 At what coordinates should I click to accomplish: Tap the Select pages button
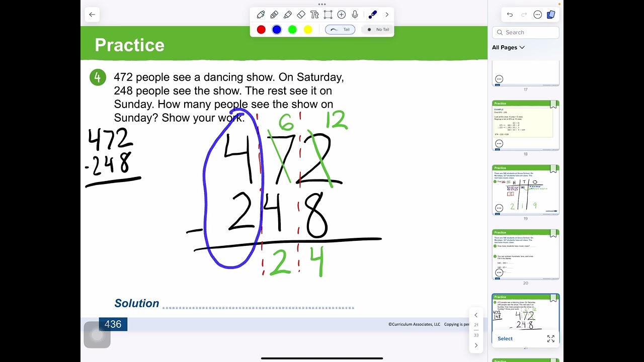click(505, 339)
